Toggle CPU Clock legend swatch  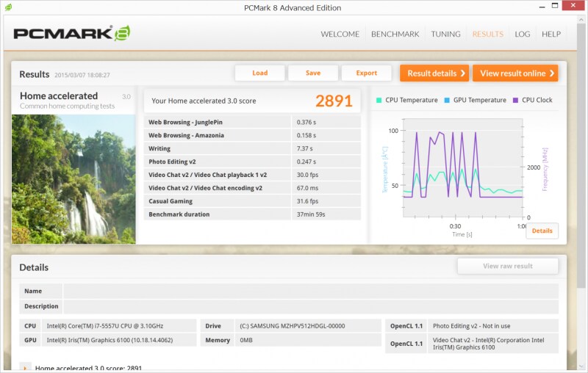pyautogui.click(x=516, y=101)
